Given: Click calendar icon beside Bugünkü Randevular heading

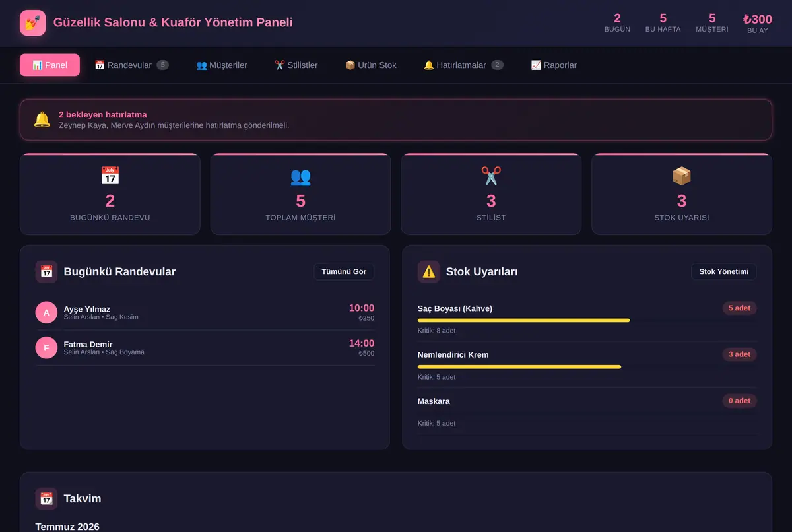Looking at the screenshot, I should click(46, 271).
